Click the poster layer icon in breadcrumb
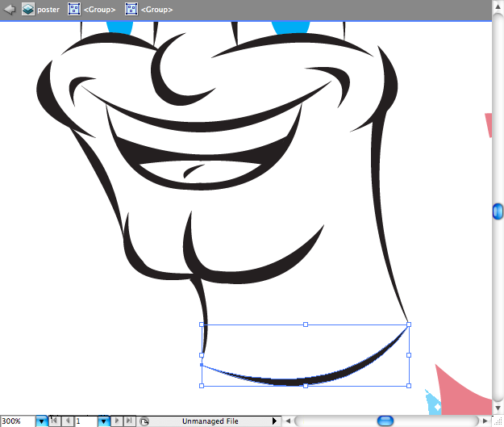Screen dimensions: 504x427 pyautogui.click(x=28, y=10)
